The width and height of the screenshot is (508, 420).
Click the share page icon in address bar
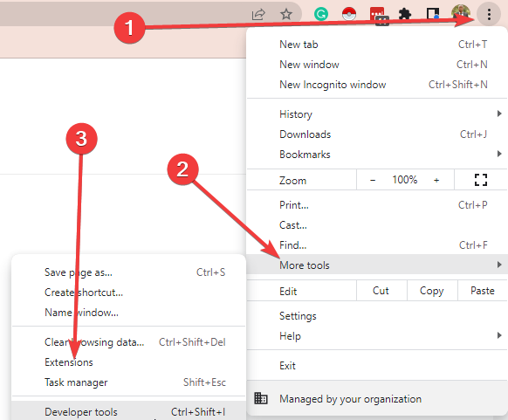pos(258,14)
